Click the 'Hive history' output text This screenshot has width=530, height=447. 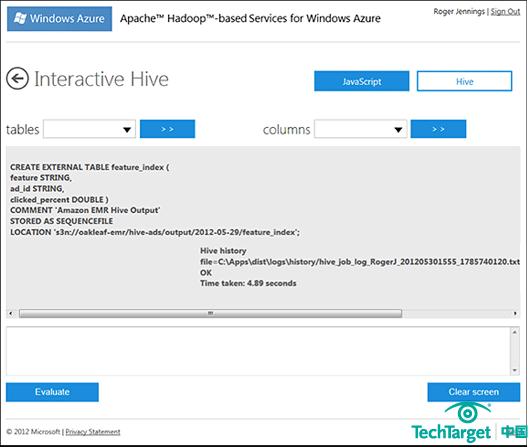tap(223, 251)
